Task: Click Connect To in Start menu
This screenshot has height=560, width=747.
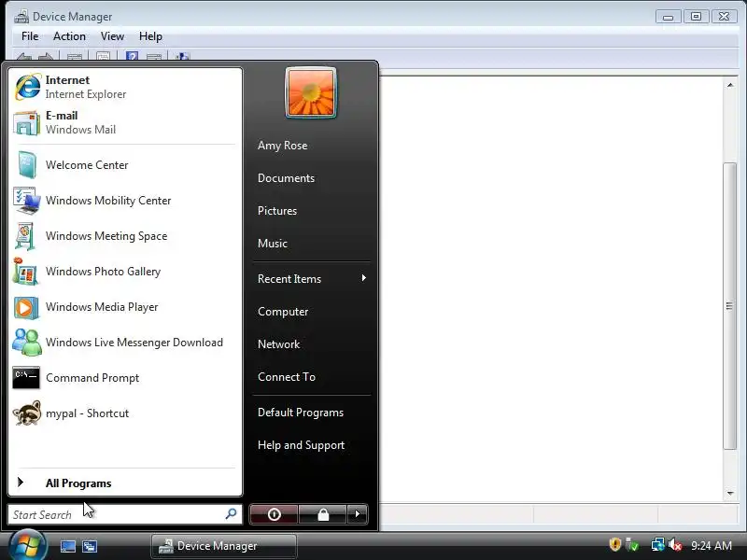Action: [287, 377]
